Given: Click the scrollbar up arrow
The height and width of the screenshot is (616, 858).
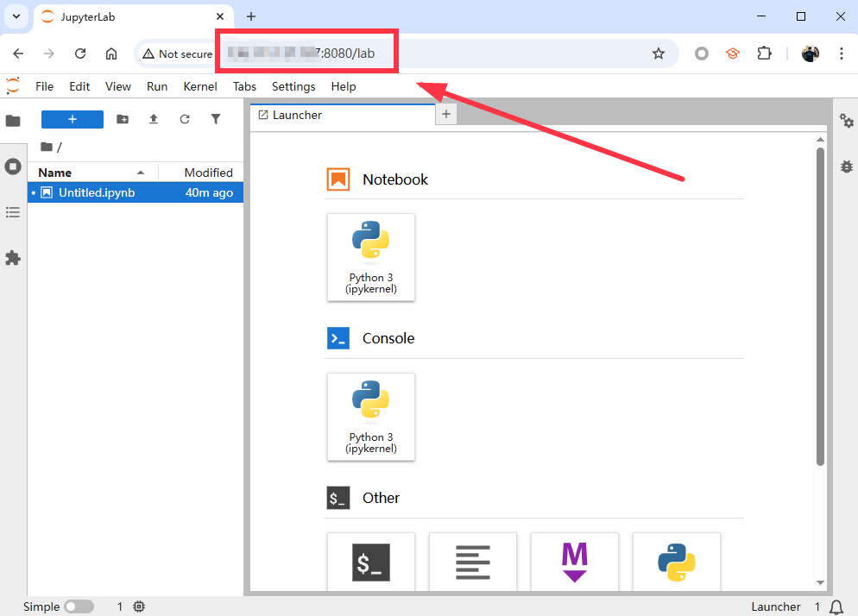Looking at the screenshot, I should tap(820, 140).
